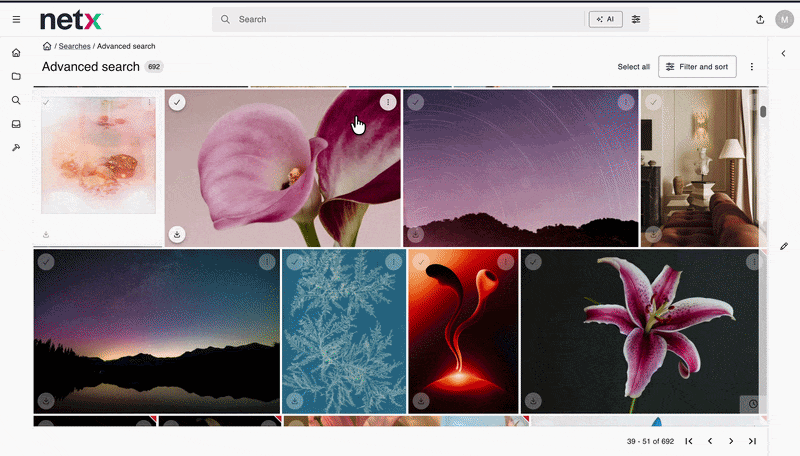Select the red abstract swirl asset checkbox

point(421,262)
